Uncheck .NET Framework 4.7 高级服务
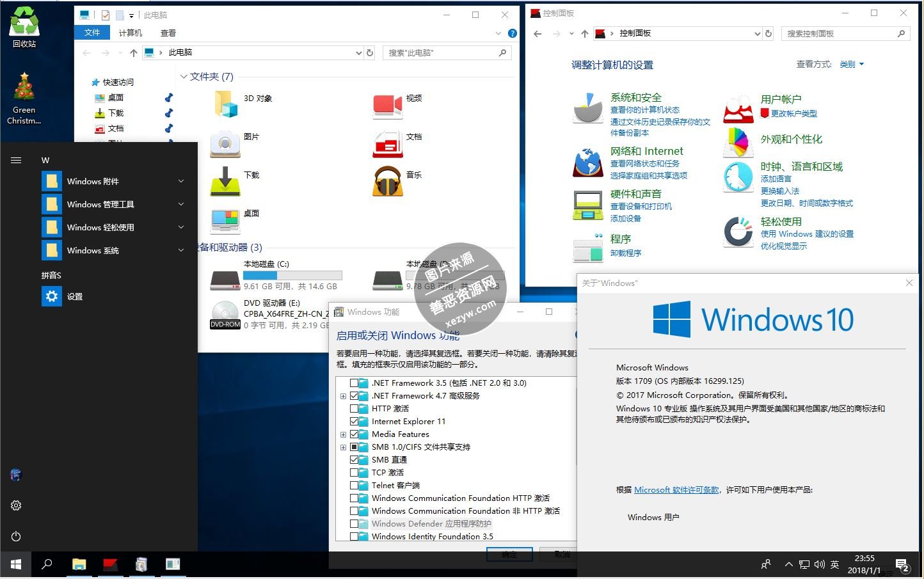The width and height of the screenshot is (924, 579). click(354, 395)
